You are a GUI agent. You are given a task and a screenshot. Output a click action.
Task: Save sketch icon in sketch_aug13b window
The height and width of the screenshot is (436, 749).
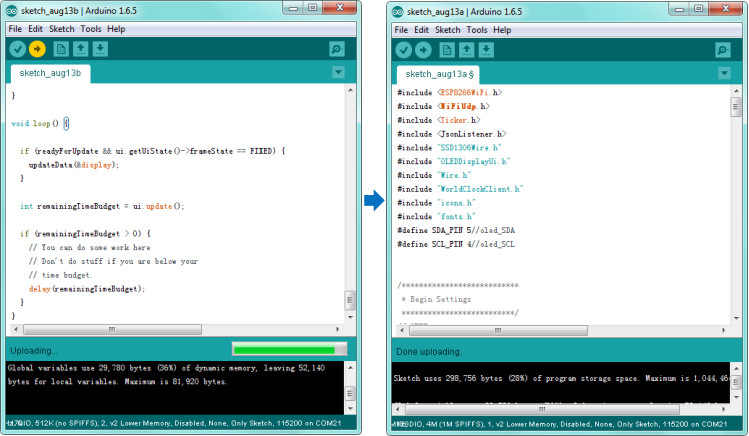pos(100,49)
